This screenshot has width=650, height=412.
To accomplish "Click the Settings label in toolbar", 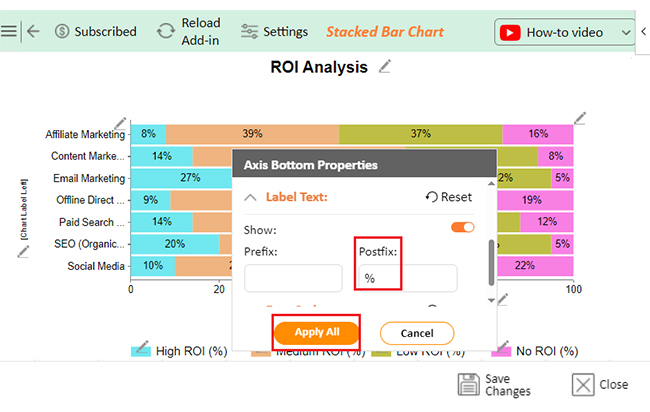I will click(286, 32).
